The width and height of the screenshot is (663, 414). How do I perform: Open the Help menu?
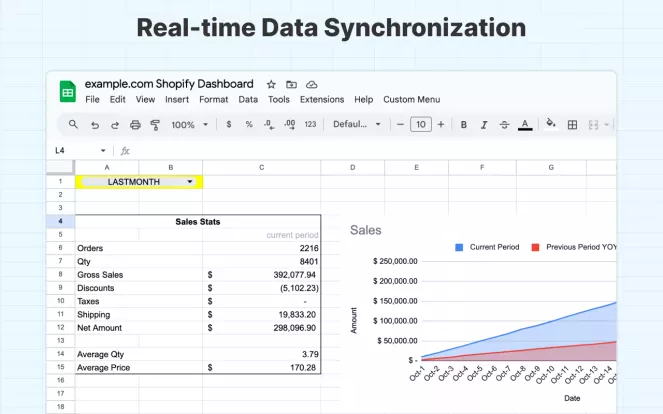tap(364, 99)
